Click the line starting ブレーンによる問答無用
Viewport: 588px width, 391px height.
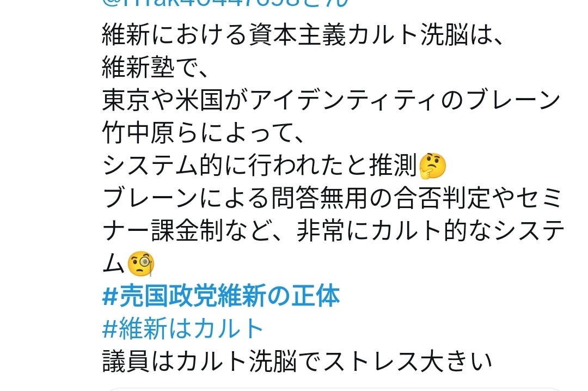[332, 198]
